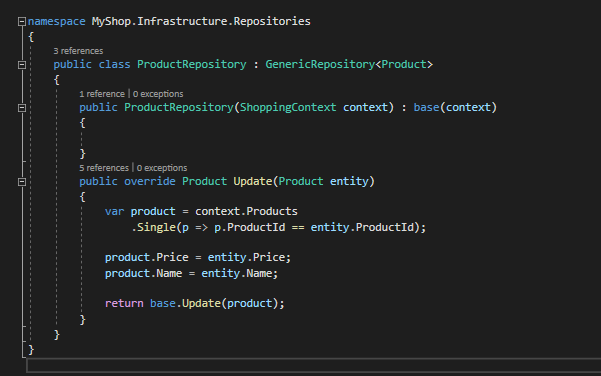Screen dimensions: 601x376
Task: Show '0 exceptions' CodeLens above the Update method
Action: (162, 168)
